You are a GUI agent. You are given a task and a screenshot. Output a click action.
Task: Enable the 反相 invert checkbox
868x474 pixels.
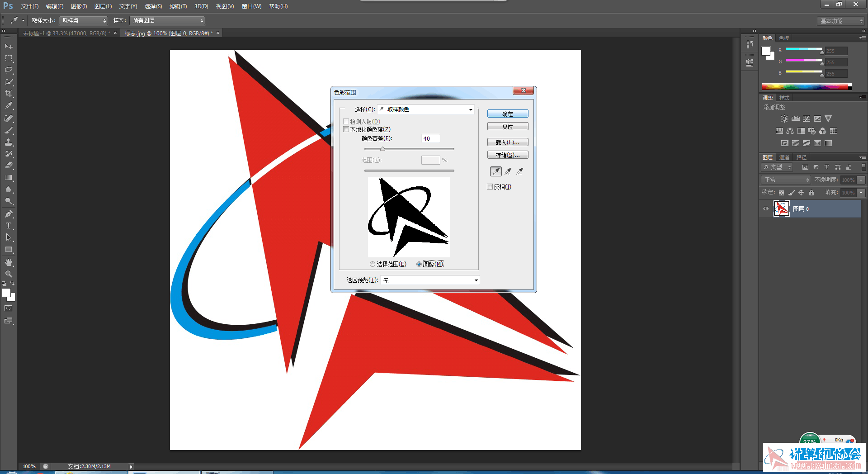point(490,187)
